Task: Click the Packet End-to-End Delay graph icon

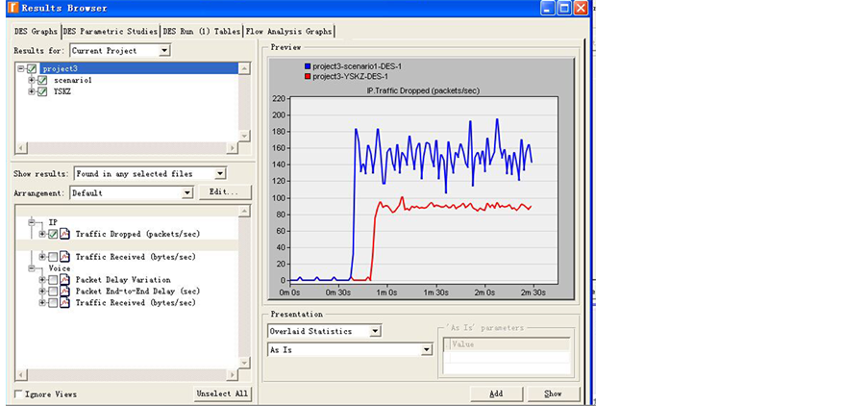Action: click(64, 292)
